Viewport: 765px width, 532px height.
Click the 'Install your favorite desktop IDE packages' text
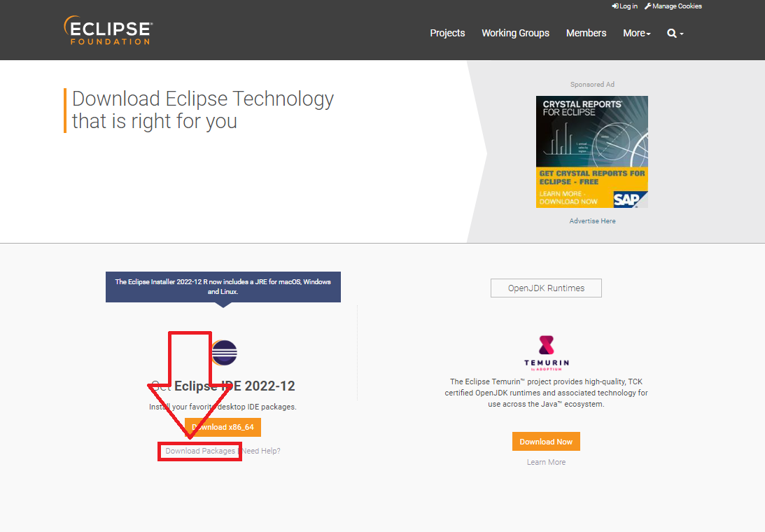223,407
